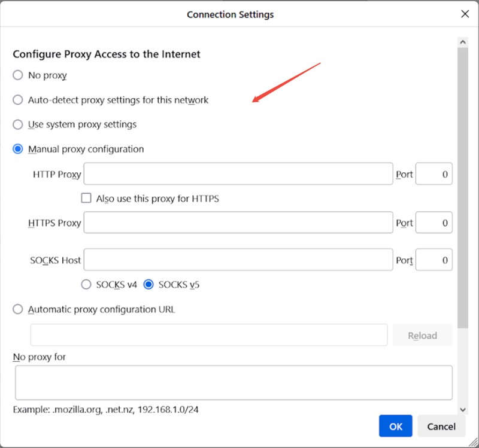
Task: Select Use system proxy settings
Action: pyautogui.click(x=18, y=124)
